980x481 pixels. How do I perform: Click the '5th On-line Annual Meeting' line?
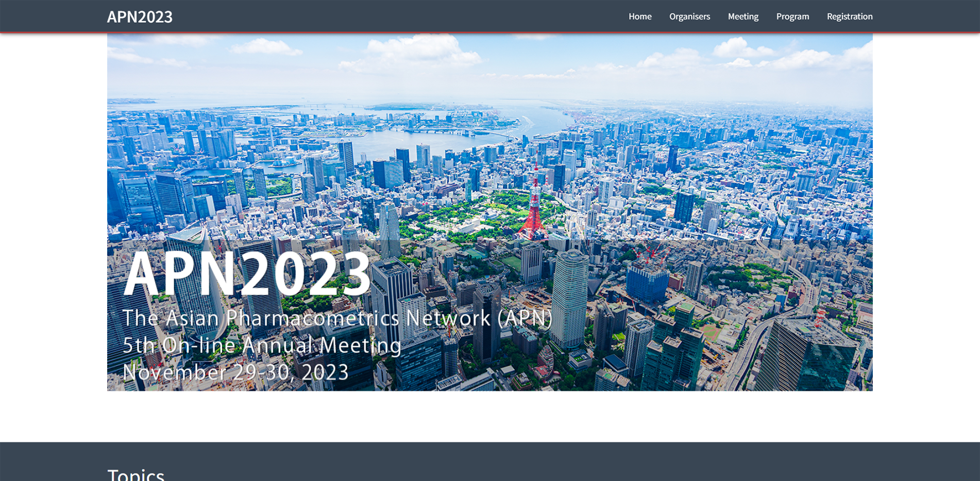(x=262, y=345)
